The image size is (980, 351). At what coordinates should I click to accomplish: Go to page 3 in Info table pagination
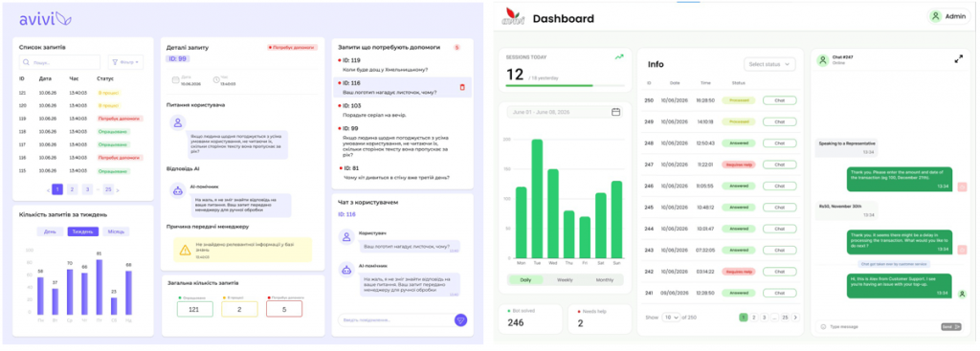[765, 318]
